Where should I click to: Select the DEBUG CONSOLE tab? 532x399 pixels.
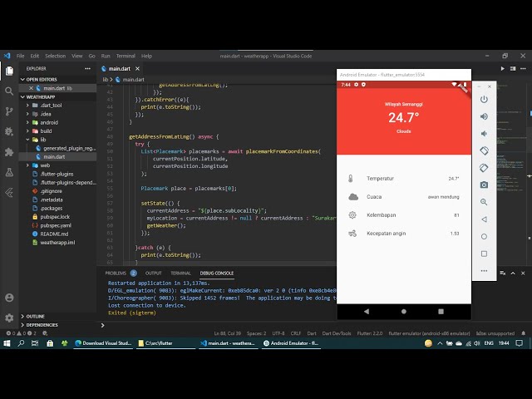click(217, 273)
